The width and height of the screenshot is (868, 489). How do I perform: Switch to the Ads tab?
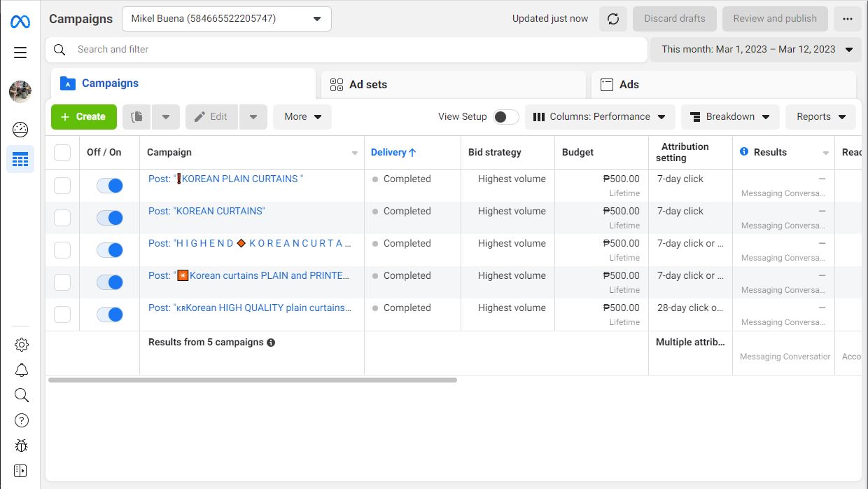(x=723, y=85)
